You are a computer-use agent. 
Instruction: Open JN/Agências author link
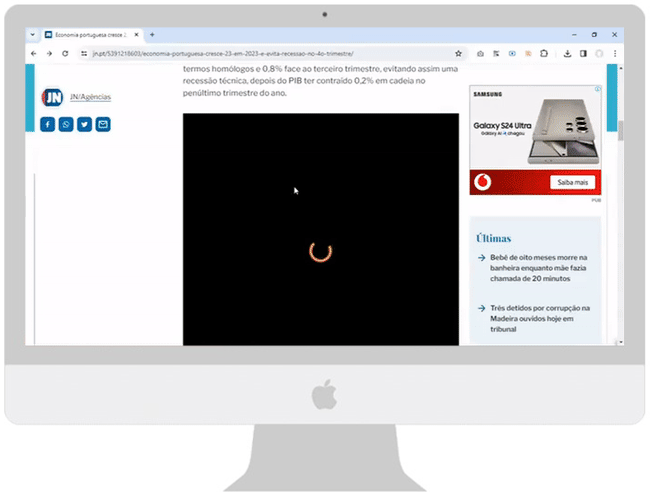click(90, 97)
